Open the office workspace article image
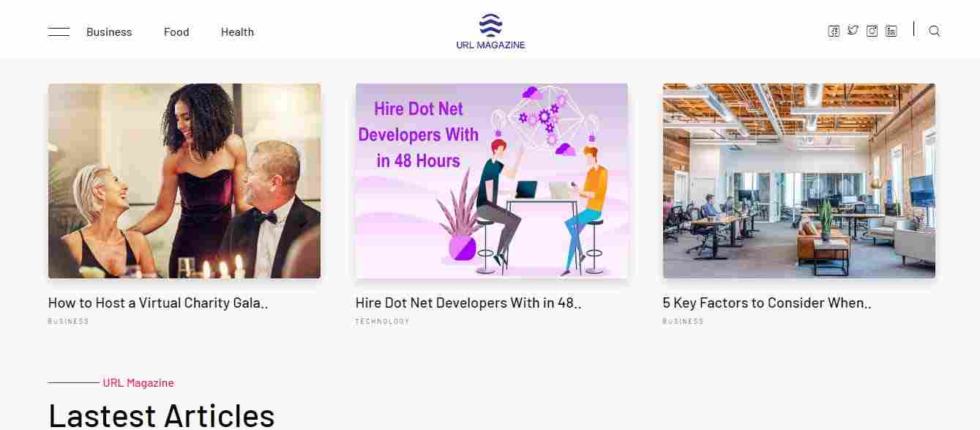 coord(799,181)
